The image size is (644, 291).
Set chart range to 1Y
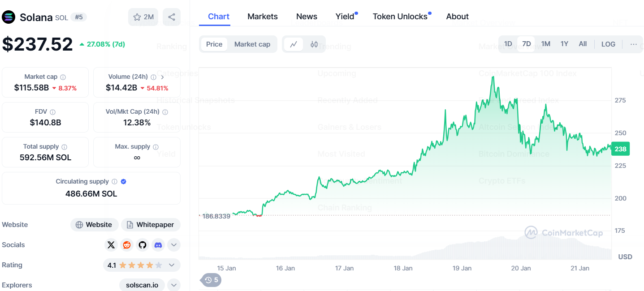click(564, 44)
